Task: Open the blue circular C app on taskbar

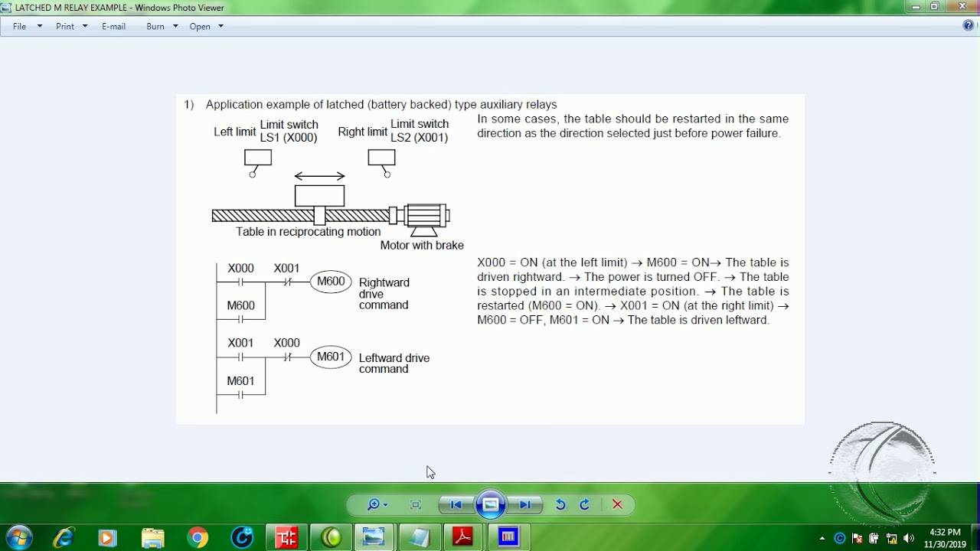Action: point(243,538)
